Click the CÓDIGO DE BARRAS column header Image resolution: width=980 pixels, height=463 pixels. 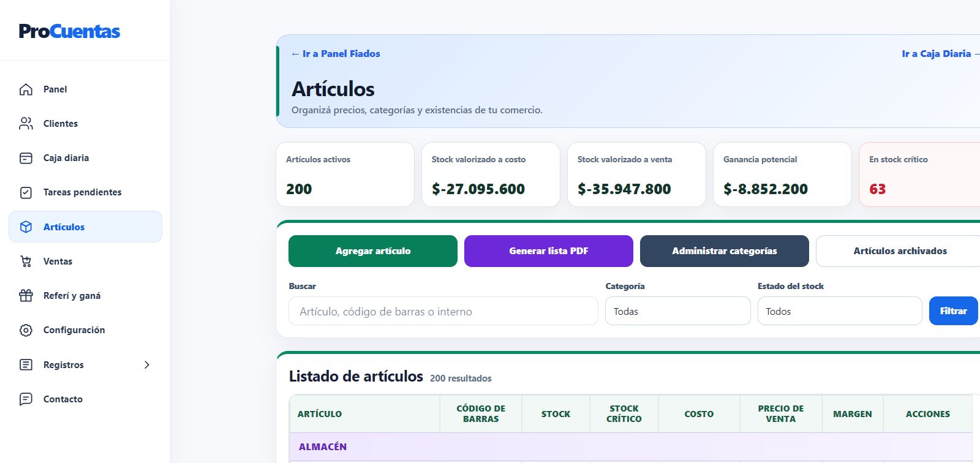click(481, 414)
